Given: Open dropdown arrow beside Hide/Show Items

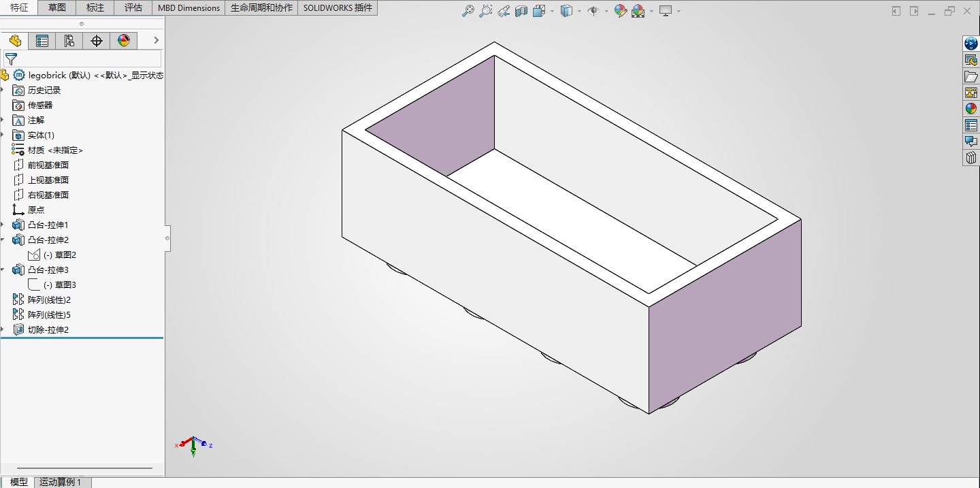Looking at the screenshot, I should pos(606,11).
